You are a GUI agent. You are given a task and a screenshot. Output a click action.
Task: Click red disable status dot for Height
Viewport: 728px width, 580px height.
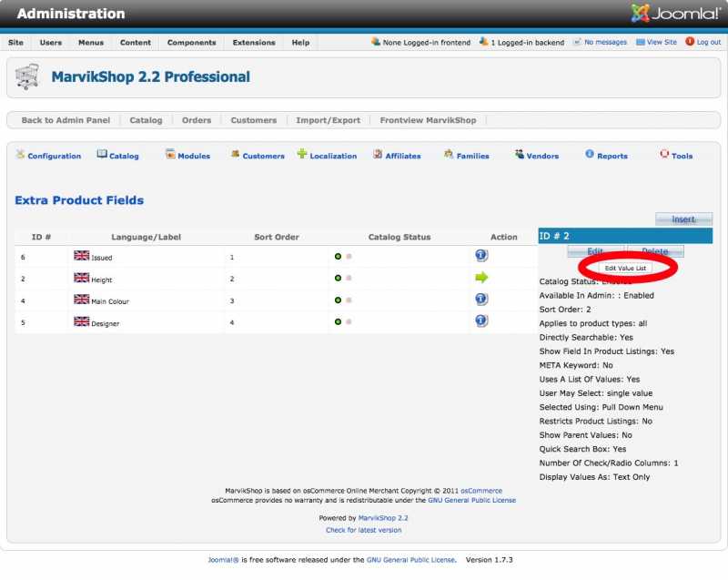click(x=349, y=278)
